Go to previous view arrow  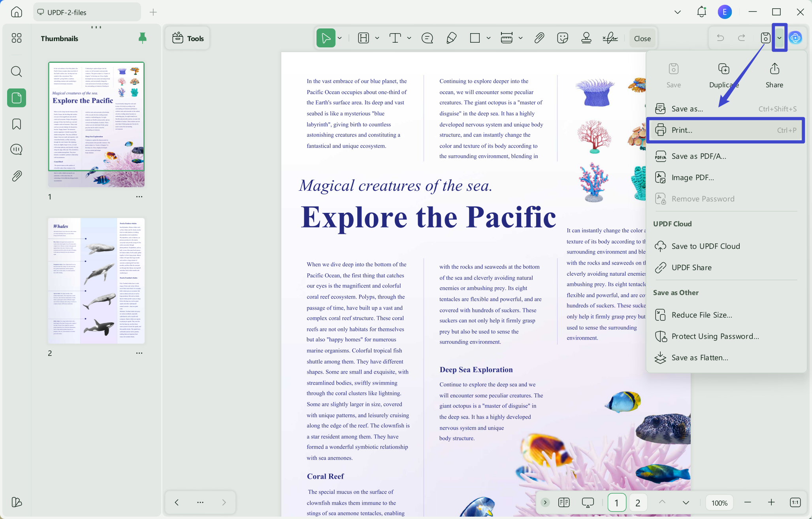pos(177,502)
